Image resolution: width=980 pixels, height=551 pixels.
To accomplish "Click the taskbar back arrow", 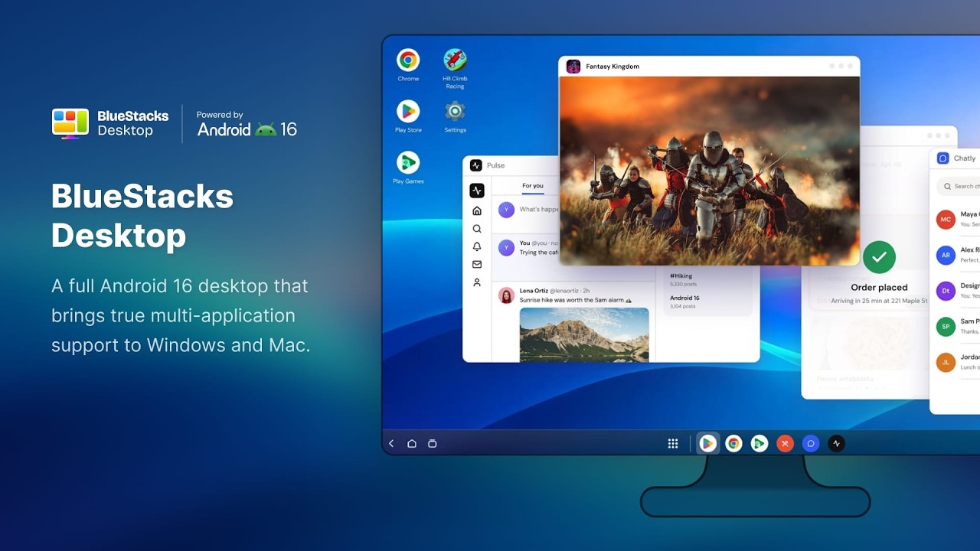I will click(x=391, y=444).
